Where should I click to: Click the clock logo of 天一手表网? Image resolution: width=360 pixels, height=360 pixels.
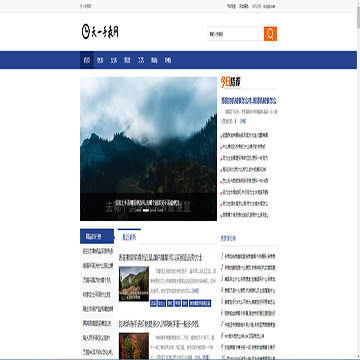click(100, 32)
